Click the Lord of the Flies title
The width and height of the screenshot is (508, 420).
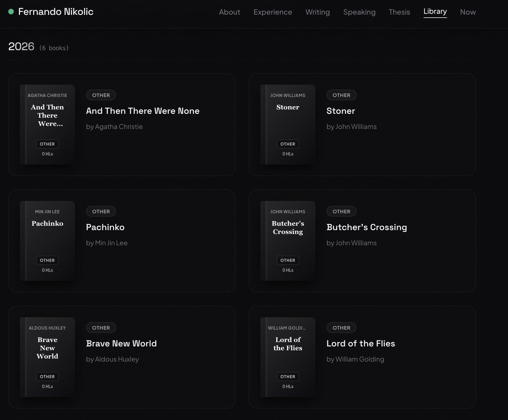pyautogui.click(x=361, y=343)
